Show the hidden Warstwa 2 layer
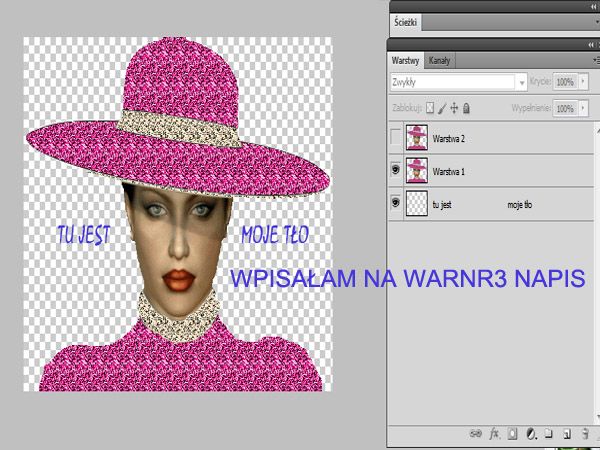The height and width of the screenshot is (450, 600). [x=397, y=137]
